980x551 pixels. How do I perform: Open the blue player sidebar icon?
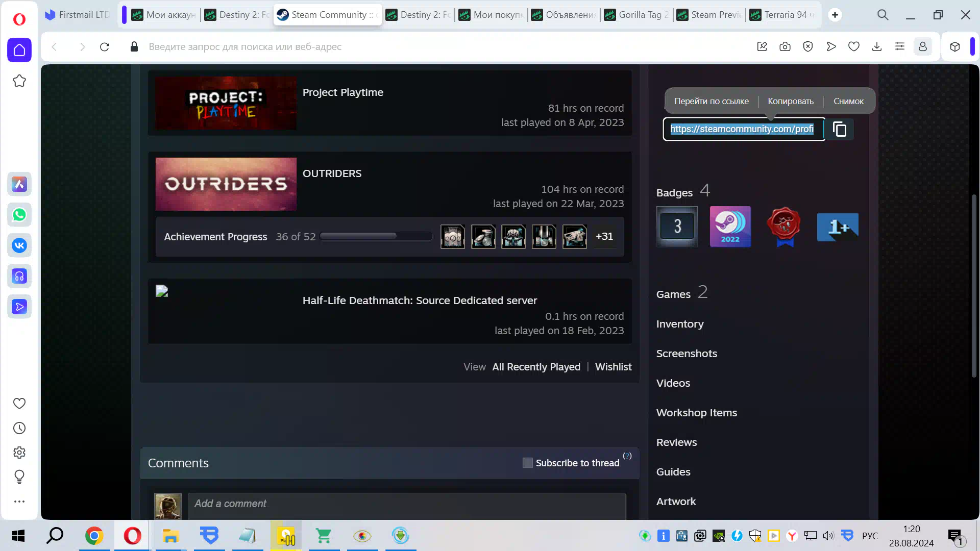pyautogui.click(x=19, y=307)
